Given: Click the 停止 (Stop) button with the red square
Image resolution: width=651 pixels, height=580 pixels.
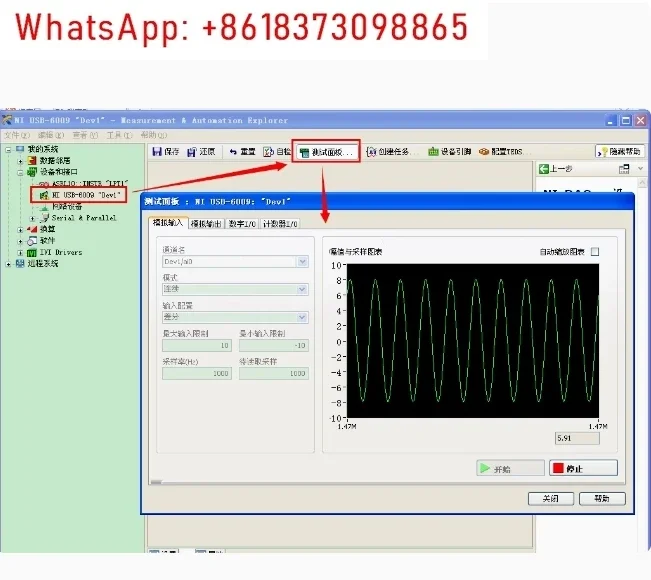Looking at the screenshot, I should (x=583, y=468).
